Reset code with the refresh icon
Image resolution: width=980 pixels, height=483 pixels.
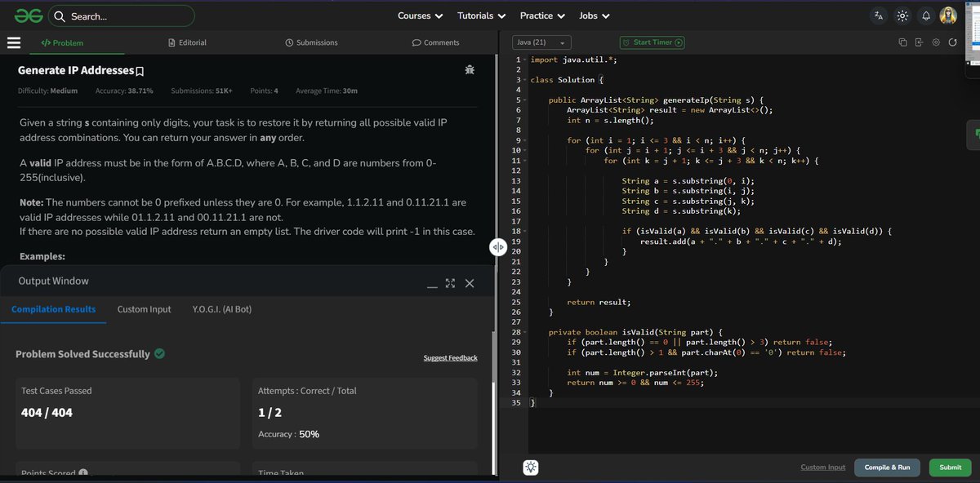click(x=952, y=42)
